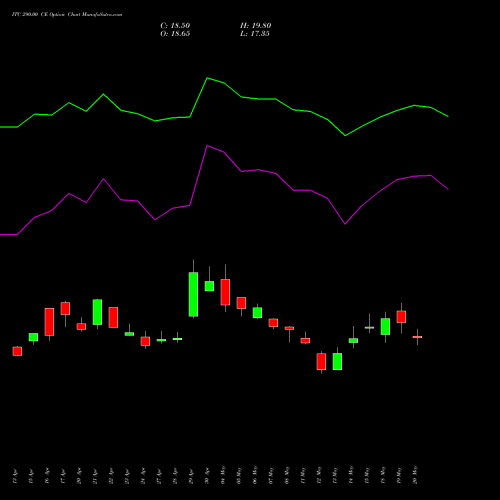Click the first red candle at the far left
Image resolution: width=500 pixels, height=500 pixels.
pos(17,351)
